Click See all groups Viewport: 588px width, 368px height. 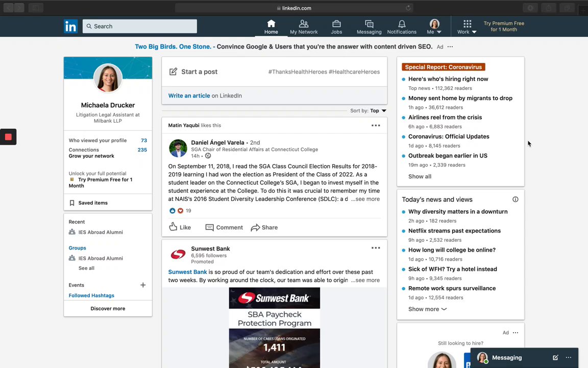(86, 268)
